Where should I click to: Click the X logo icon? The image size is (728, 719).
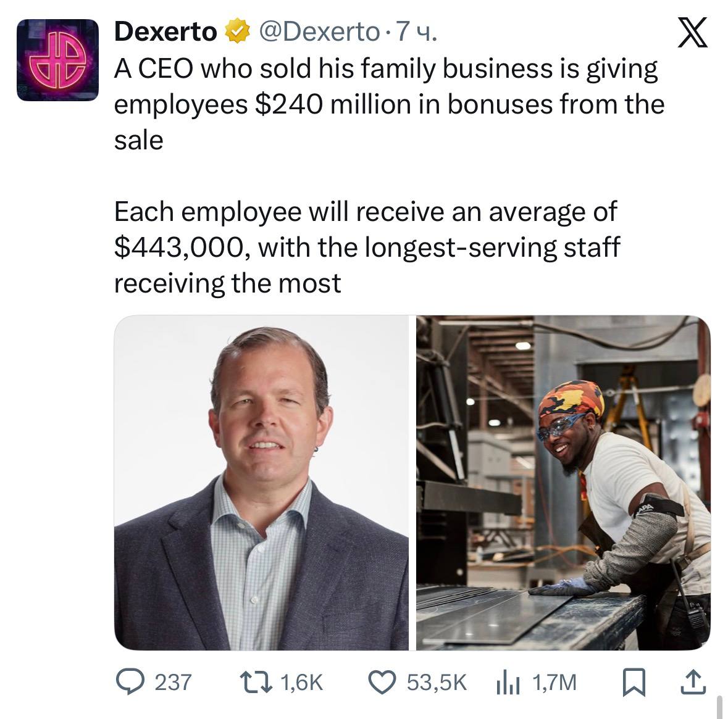[x=692, y=32]
